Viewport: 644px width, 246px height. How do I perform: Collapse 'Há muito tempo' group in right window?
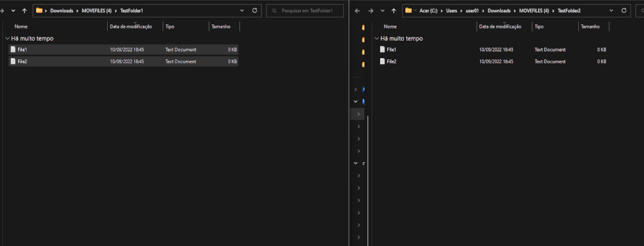[377, 38]
